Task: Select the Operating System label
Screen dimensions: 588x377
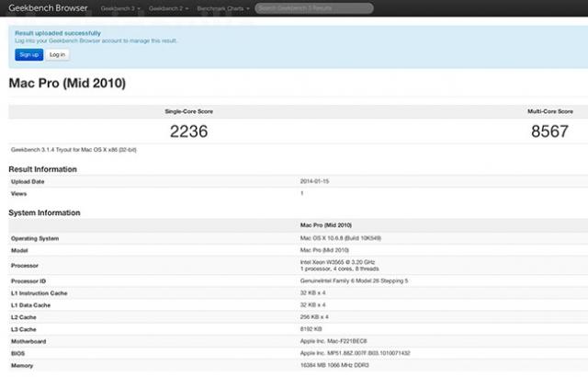Action: tap(35, 238)
